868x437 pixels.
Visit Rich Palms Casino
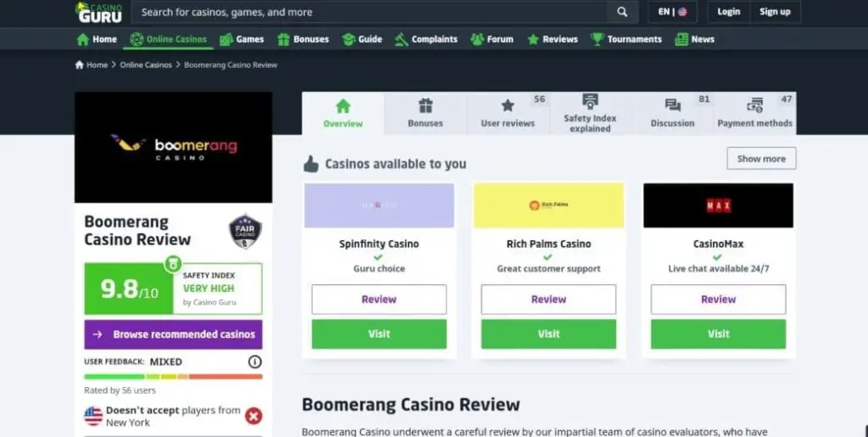(x=548, y=334)
